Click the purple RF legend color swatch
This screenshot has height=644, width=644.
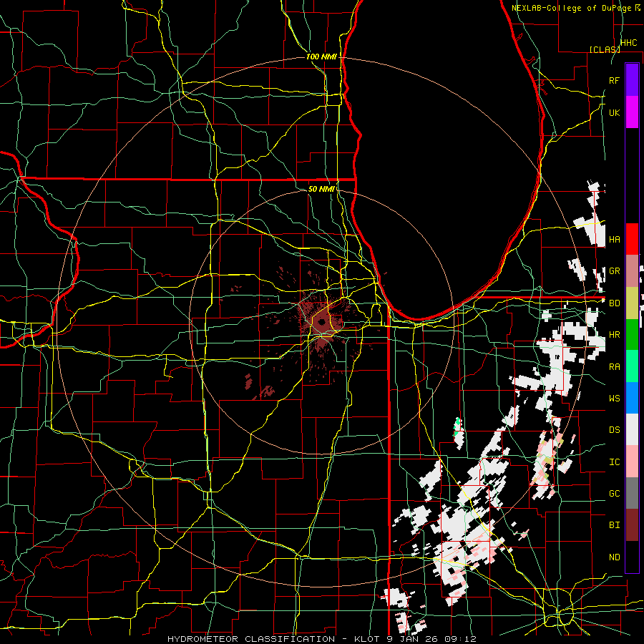pyautogui.click(x=632, y=80)
